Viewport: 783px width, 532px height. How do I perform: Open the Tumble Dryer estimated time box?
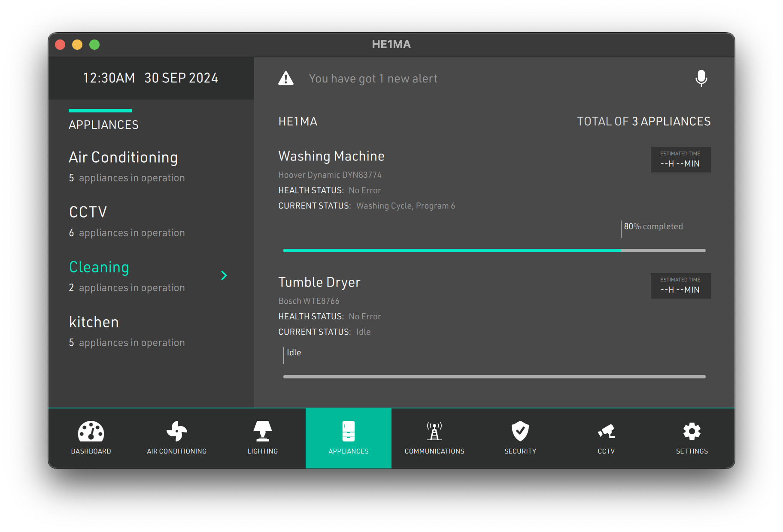tap(680, 286)
